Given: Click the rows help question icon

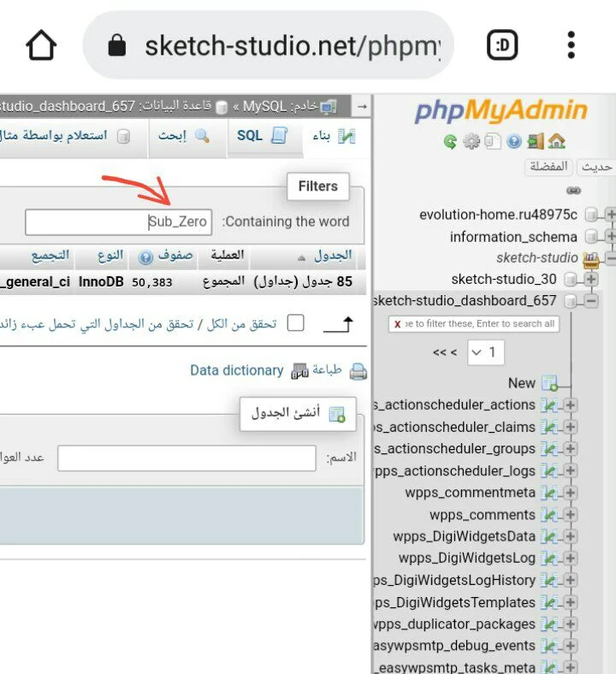Looking at the screenshot, I should pos(145,257).
